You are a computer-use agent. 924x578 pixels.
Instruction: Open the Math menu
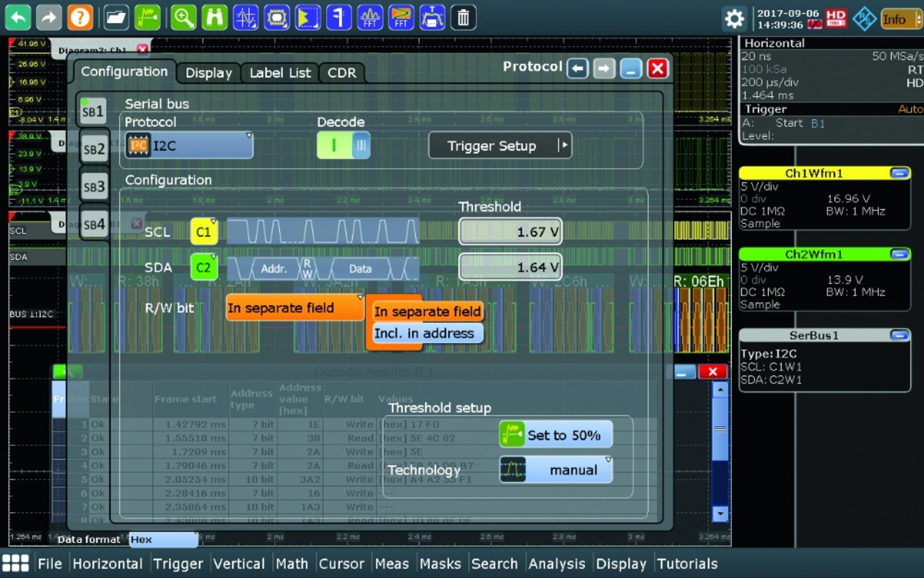[292, 564]
